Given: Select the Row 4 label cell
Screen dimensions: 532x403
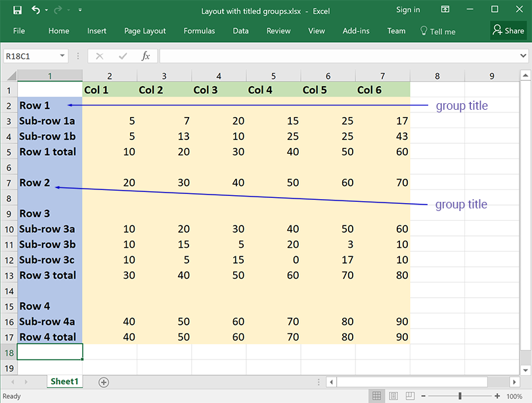Looking at the screenshot, I should (50, 306).
